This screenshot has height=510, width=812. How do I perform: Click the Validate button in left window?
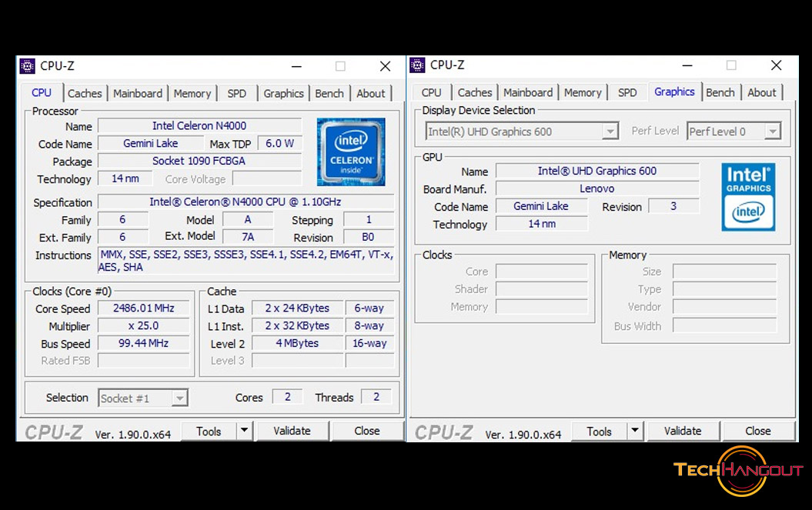(292, 431)
